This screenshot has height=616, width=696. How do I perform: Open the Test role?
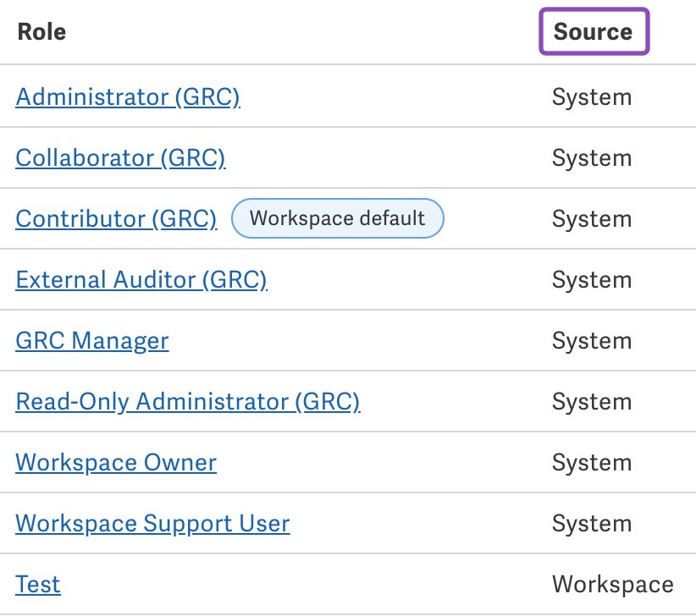[38, 584]
